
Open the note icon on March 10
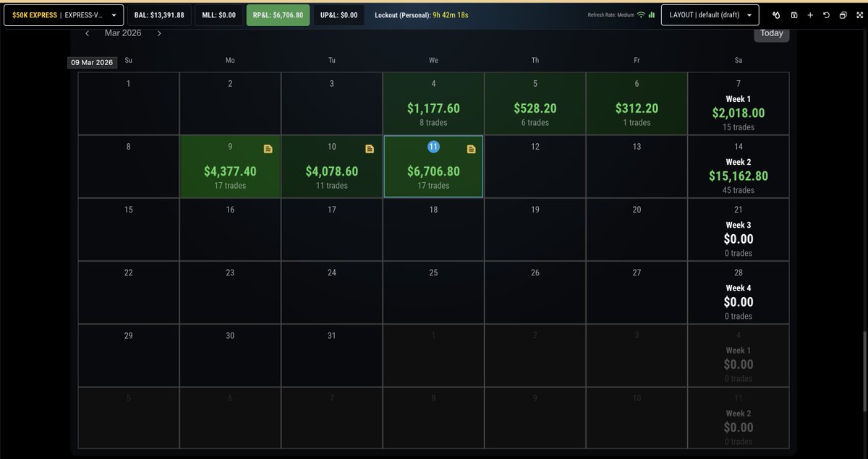point(370,149)
